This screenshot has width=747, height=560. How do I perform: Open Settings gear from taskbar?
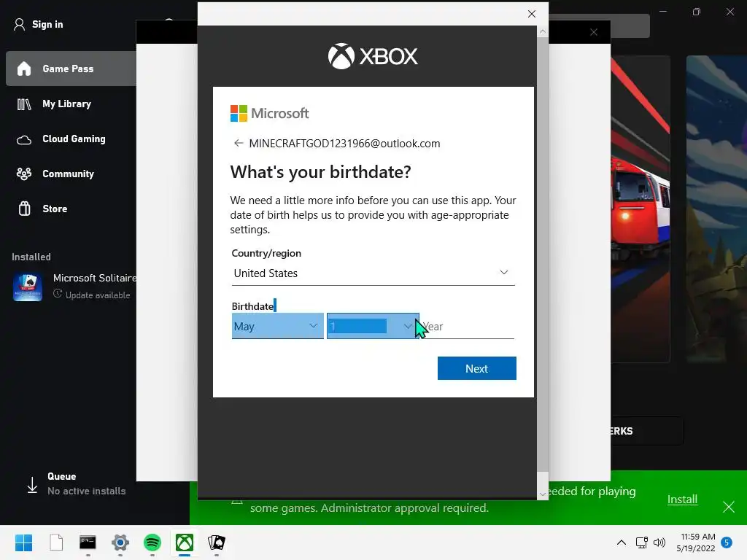click(120, 542)
